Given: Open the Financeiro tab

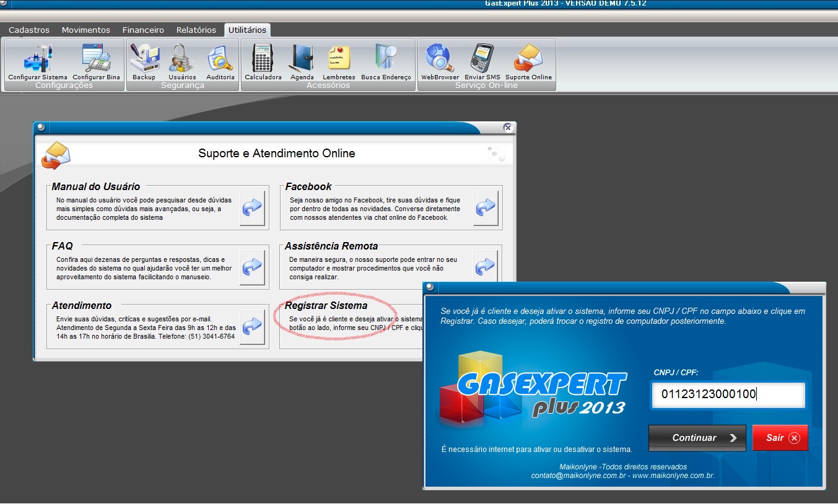Looking at the screenshot, I should pyautogui.click(x=143, y=30).
